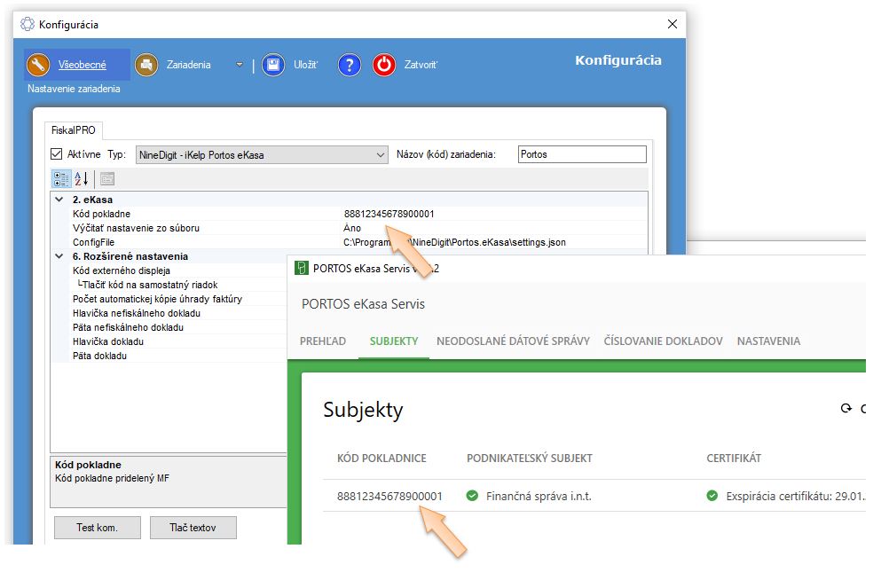The height and width of the screenshot is (588, 881).
Task: Sort properties alphabetically with A-Z icon
Action: (82, 178)
